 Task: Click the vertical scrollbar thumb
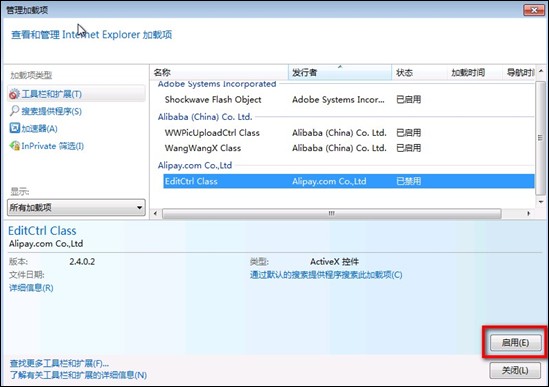[x=541, y=138]
